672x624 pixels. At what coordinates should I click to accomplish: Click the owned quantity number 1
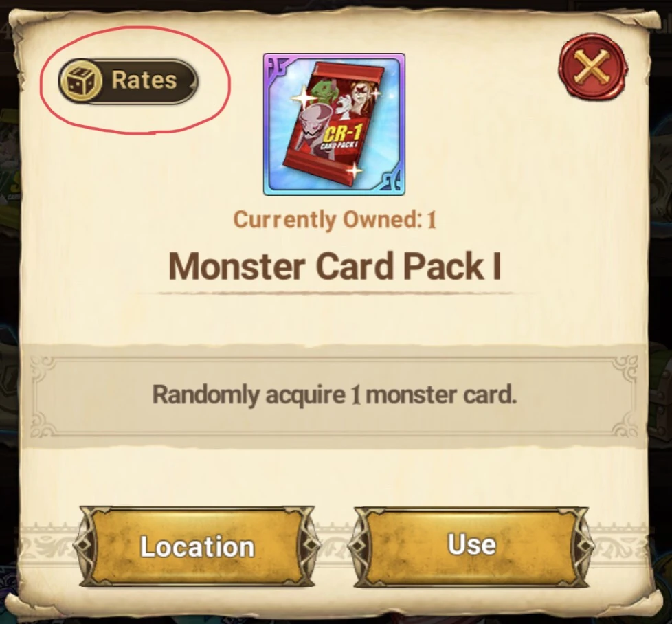(432, 219)
